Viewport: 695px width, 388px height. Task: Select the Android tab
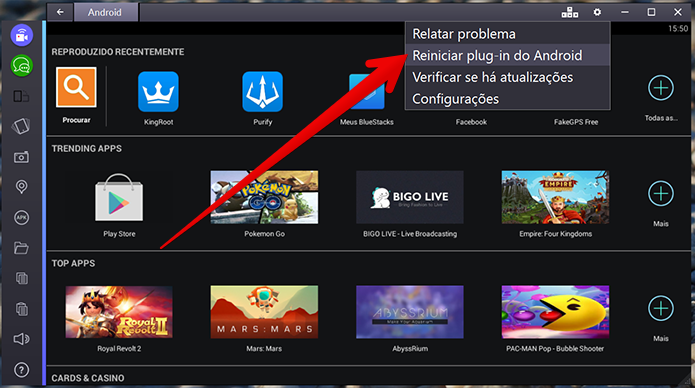tap(105, 12)
